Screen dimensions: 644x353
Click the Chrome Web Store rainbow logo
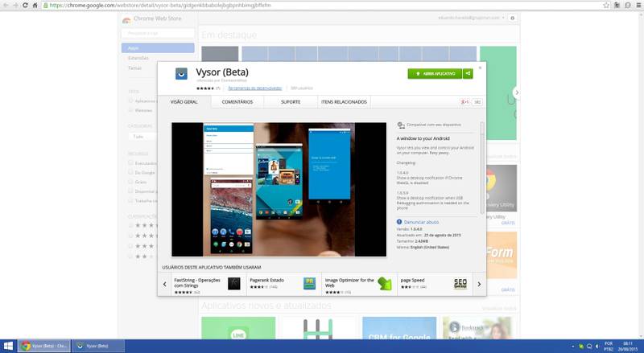coord(126,19)
